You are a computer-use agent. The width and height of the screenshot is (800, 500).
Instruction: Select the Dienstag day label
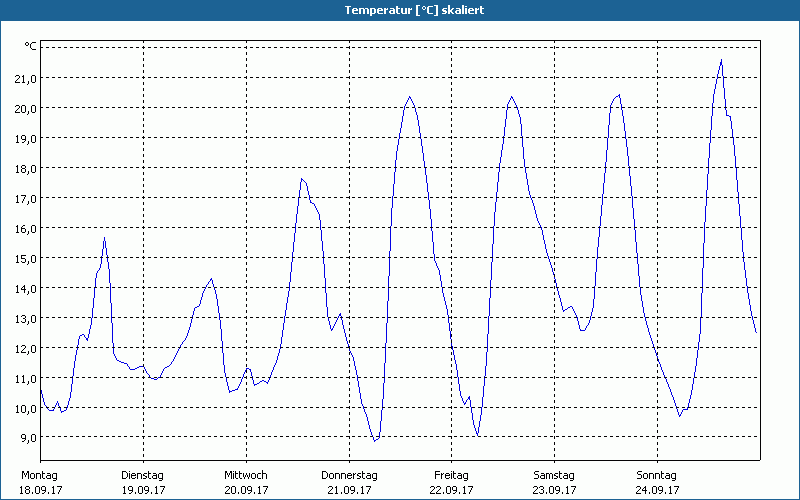[x=142, y=475]
